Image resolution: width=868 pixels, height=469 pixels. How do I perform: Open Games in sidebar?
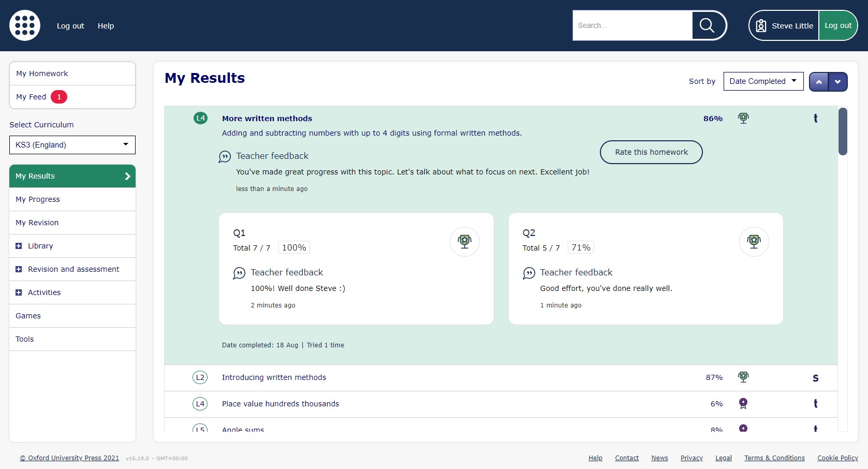tap(72, 316)
